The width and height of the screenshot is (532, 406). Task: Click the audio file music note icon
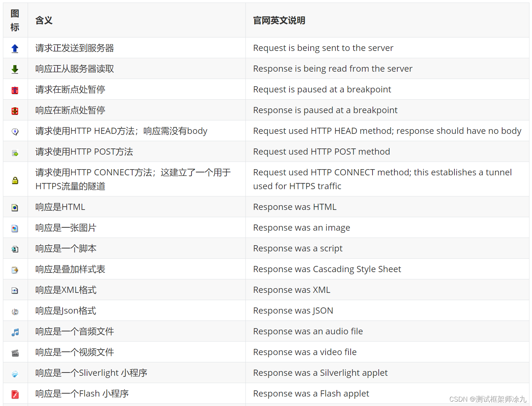(x=15, y=332)
